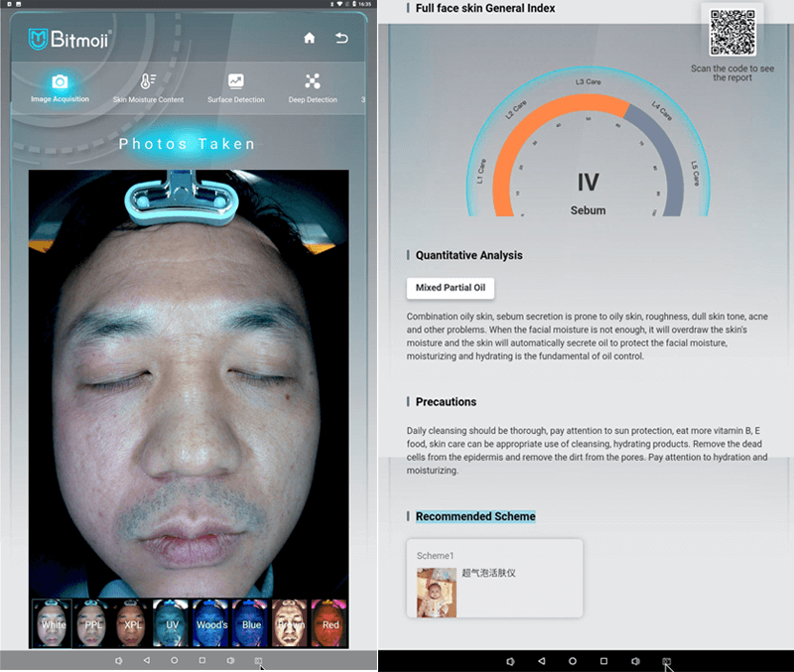This screenshot has width=794, height=672.
Task: Tap the QR code for the report
Action: (732, 34)
